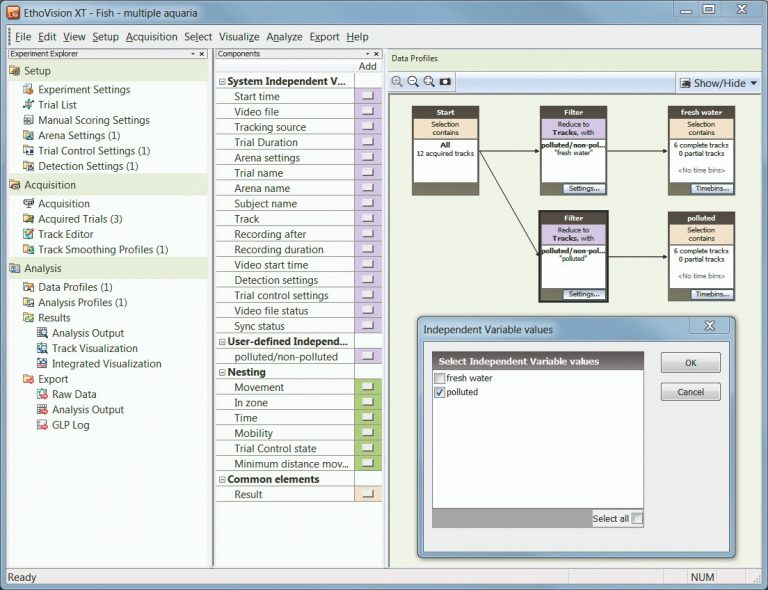Collapse the System Independent Variables group
Viewport: 768px width, 590px height.
(222, 82)
